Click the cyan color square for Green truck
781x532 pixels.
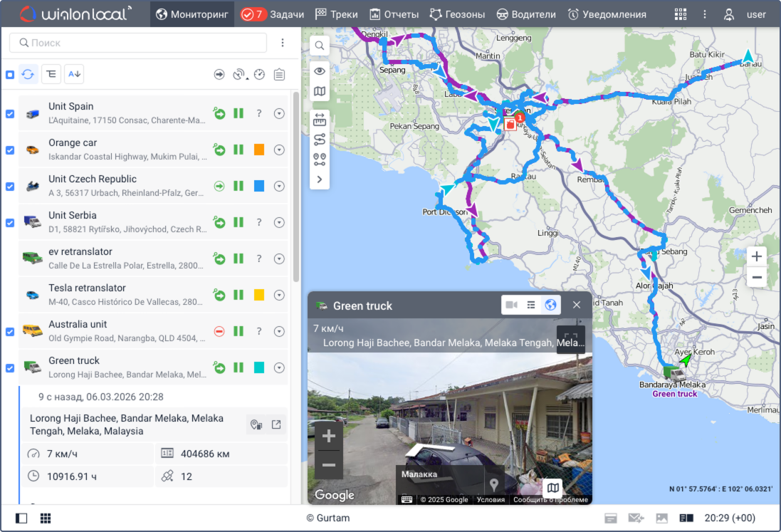click(x=259, y=367)
